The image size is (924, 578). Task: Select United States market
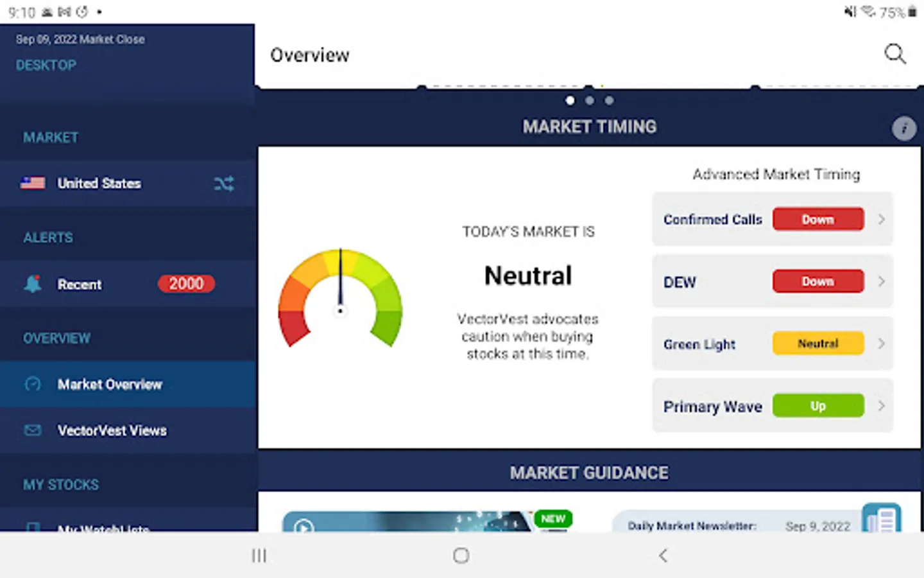click(128, 184)
